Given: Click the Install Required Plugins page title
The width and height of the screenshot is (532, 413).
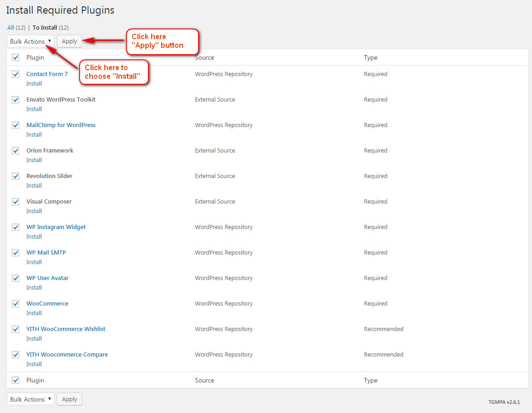Looking at the screenshot, I should click(x=60, y=10).
